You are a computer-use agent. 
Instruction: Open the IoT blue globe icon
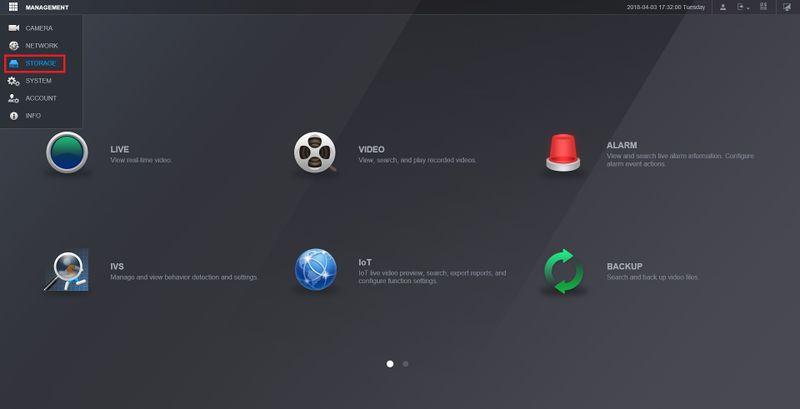[316, 270]
